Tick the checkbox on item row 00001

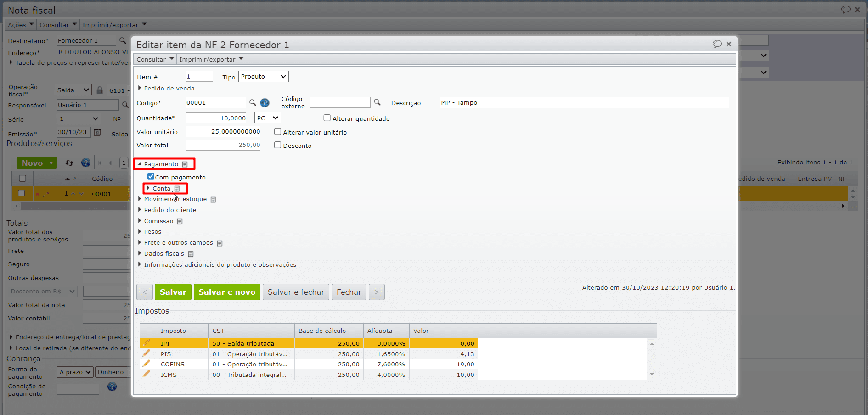tap(21, 193)
